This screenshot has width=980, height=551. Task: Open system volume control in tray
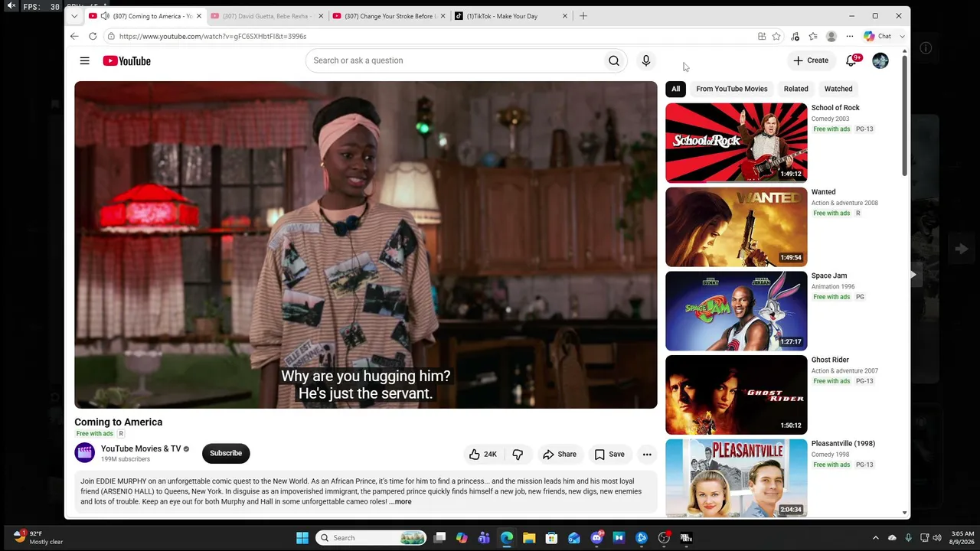(x=936, y=538)
